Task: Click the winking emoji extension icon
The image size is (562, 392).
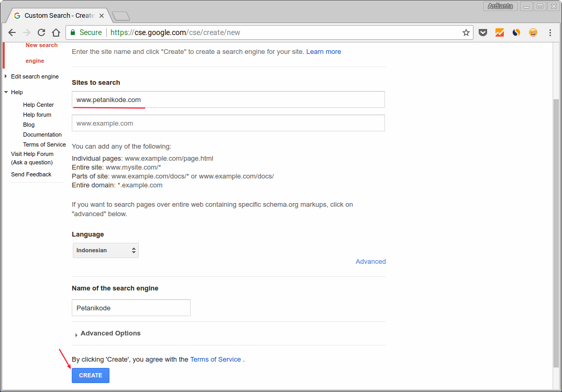Action: (533, 32)
